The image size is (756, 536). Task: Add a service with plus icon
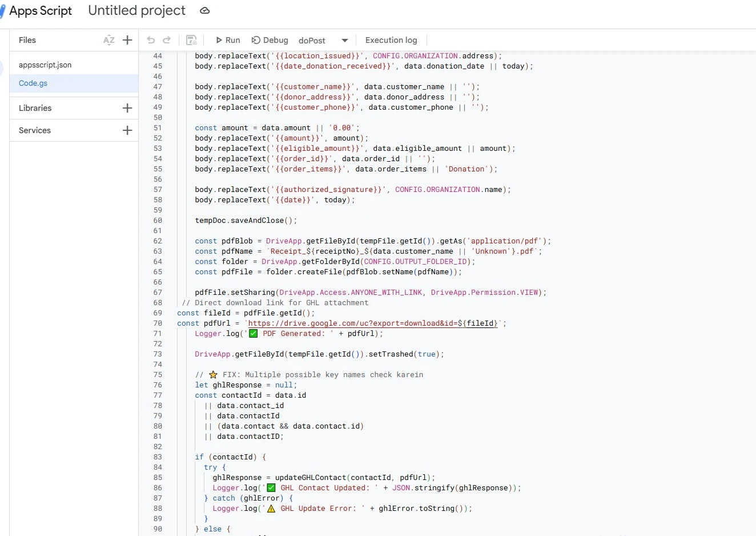click(x=127, y=130)
